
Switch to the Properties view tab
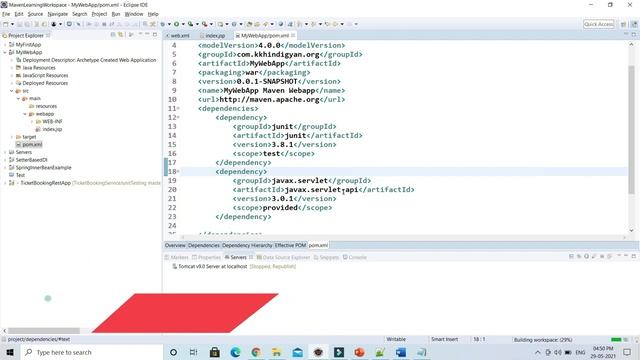(206, 257)
